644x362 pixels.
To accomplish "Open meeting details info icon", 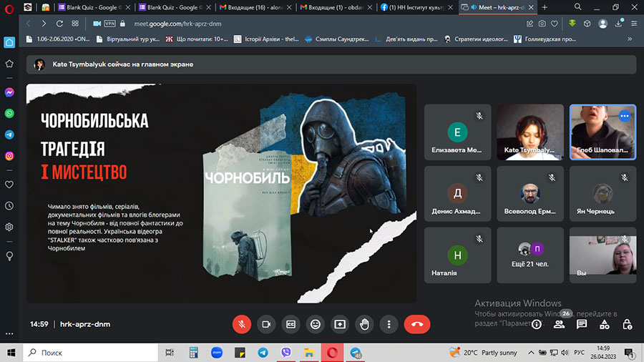I will point(537,325).
